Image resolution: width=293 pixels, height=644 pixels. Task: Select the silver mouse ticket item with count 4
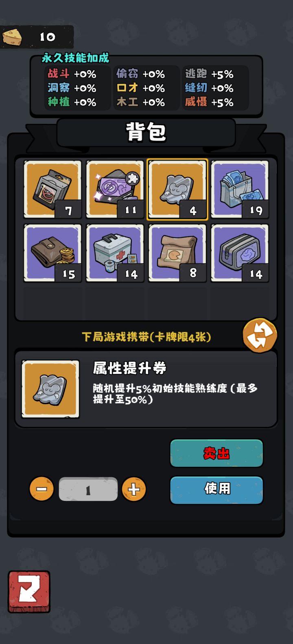click(x=177, y=189)
